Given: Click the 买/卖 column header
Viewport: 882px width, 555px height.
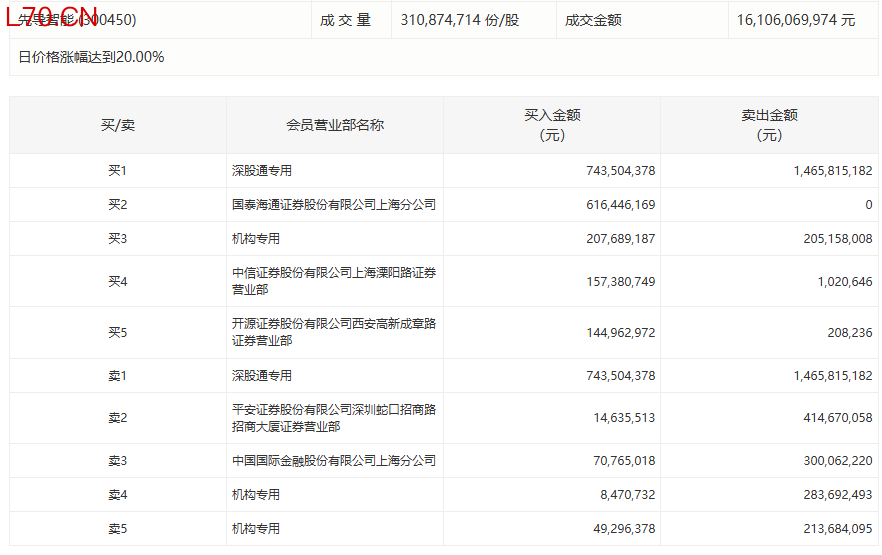Looking at the screenshot, I should [118, 125].
